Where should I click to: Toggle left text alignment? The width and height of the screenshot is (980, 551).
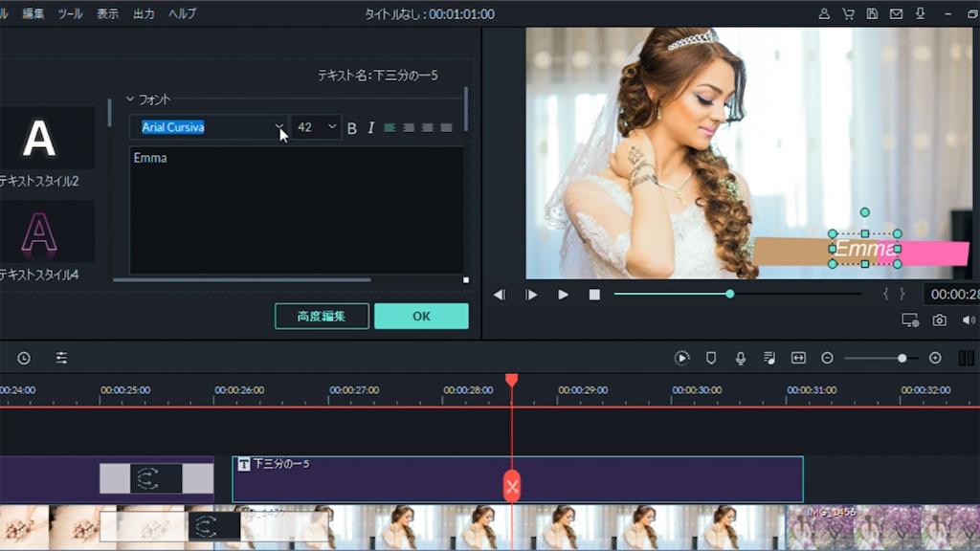point(390,128)
